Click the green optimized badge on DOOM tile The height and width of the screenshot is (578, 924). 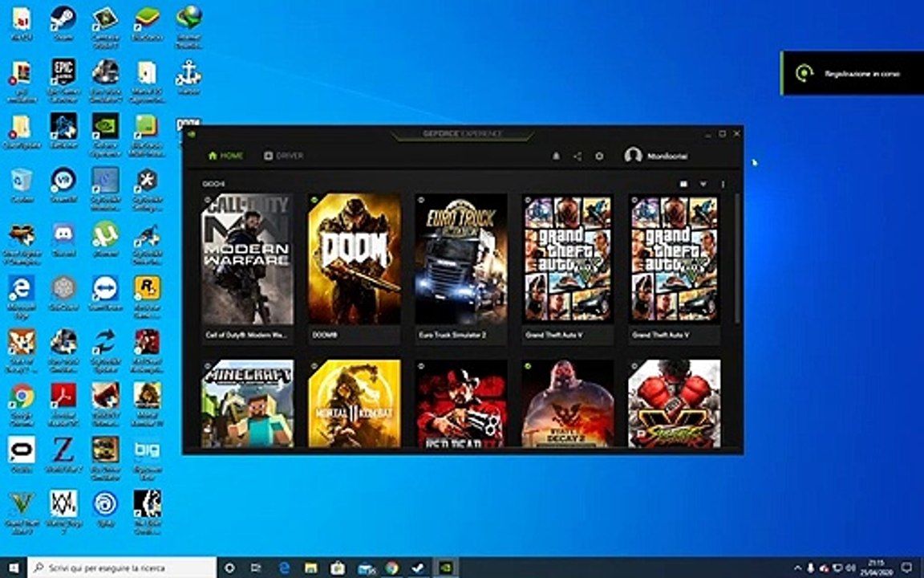pos(314,200)
